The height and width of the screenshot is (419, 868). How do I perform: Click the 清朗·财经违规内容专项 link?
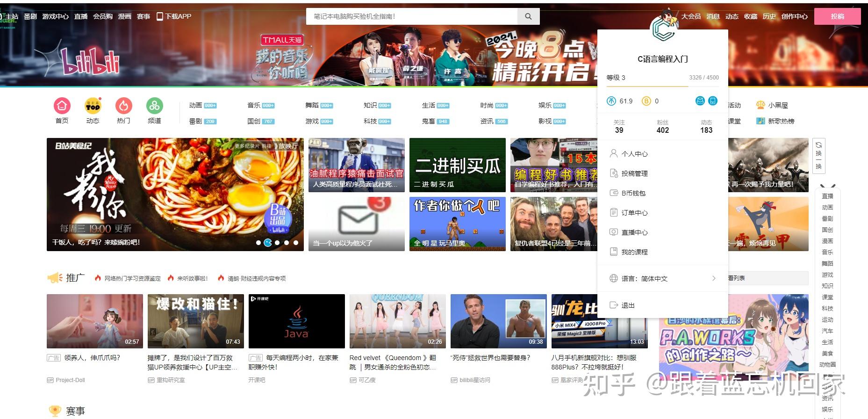[257, 278]
